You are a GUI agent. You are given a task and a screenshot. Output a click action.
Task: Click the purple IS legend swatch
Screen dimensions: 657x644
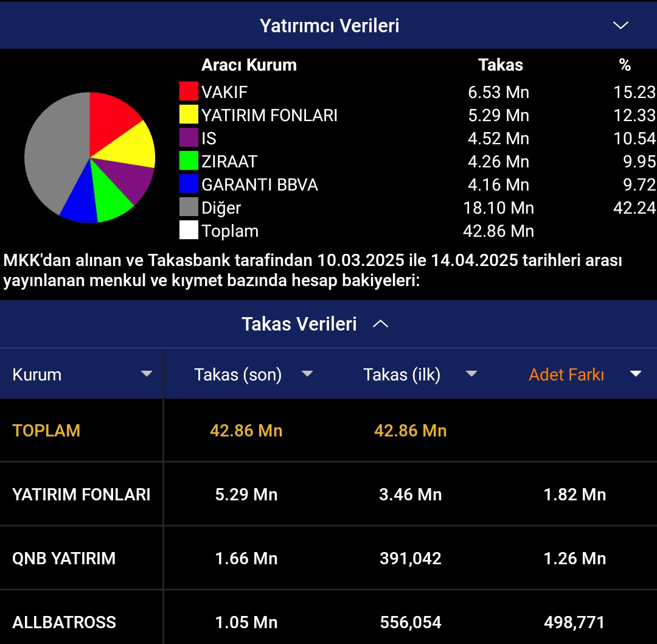pos(189,137)
